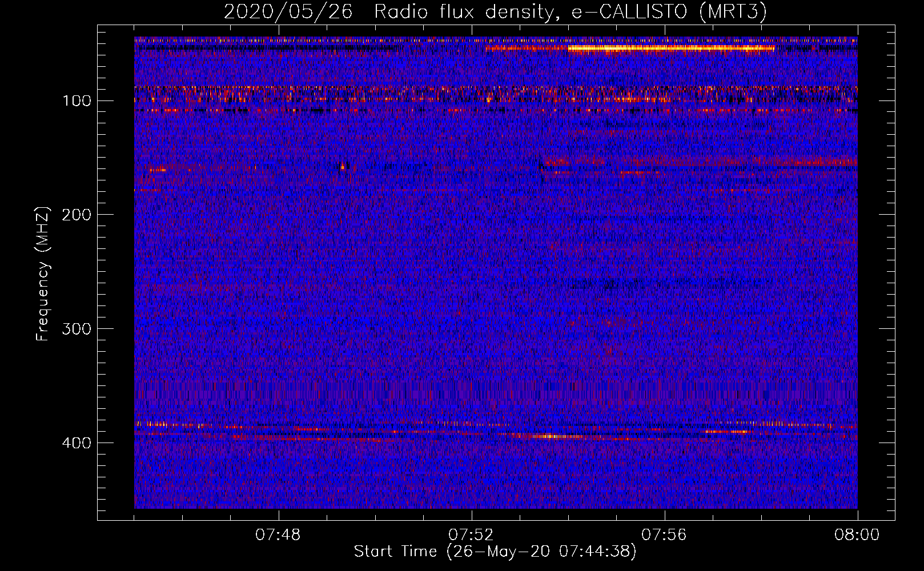Click the 300 MHz frequency tick label
Image resolution: width=924 pixels, height=571 pixels.
[77, 329]
